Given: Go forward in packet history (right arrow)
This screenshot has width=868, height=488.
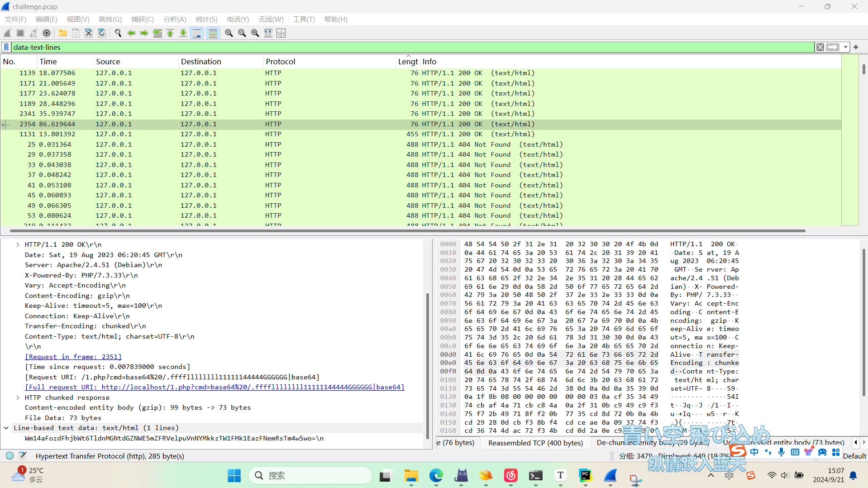Looking at the screenshot, I should click(x=144, y=33).
